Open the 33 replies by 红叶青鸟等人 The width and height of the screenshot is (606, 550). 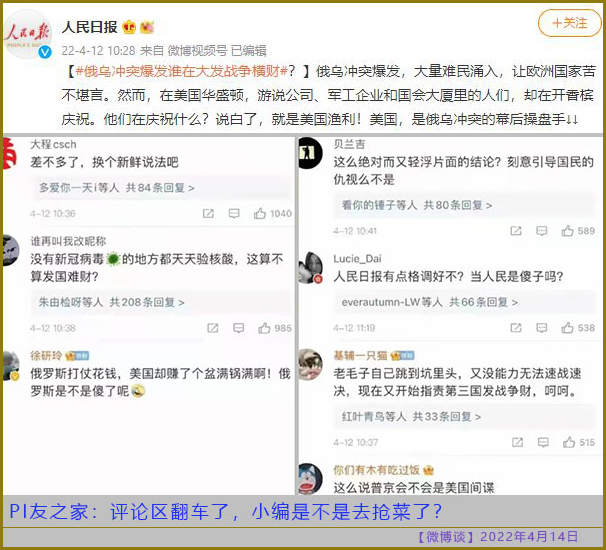click(x=411, y=417)
